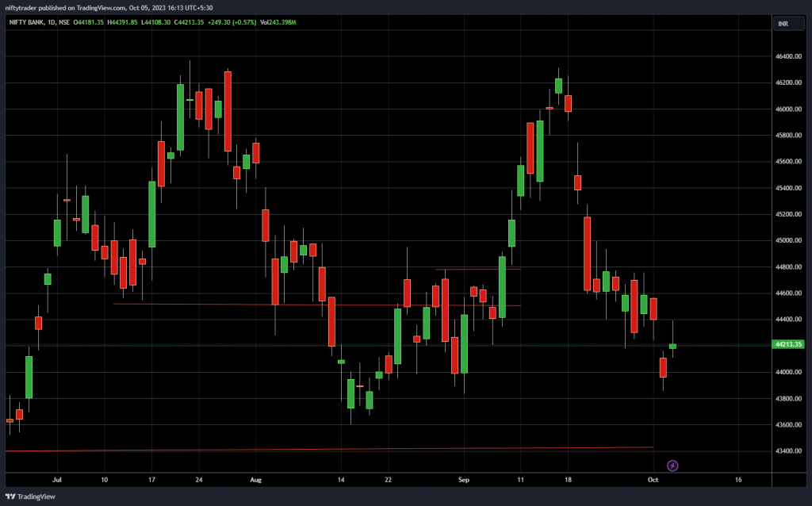
Task: Click the Aug label on time axis
Action: pos(256,480)
